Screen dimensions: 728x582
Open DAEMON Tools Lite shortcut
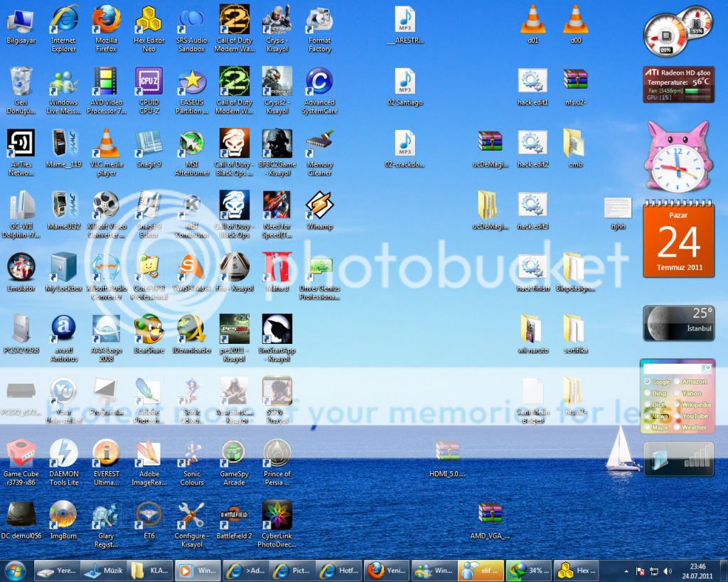coord(63,453)
